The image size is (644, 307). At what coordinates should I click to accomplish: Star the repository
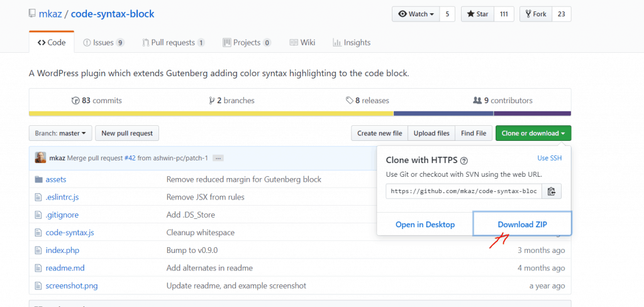click(x=477, y=14)
